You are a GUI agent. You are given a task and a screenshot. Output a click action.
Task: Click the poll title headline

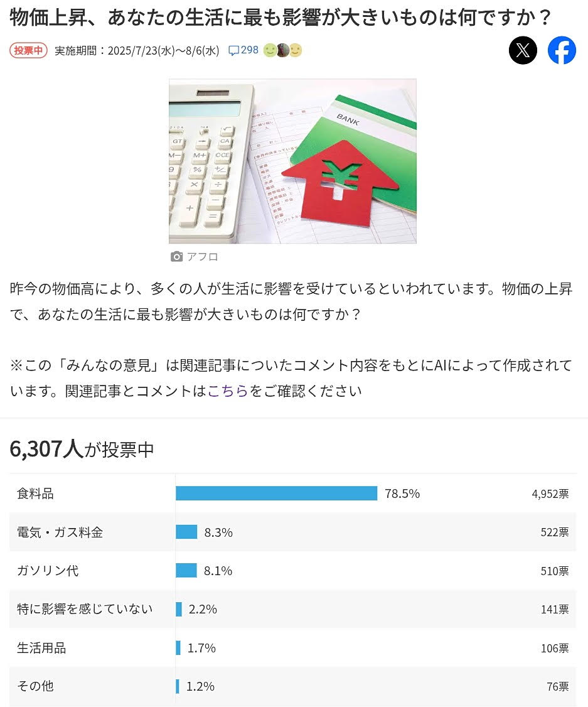(280, 17)
